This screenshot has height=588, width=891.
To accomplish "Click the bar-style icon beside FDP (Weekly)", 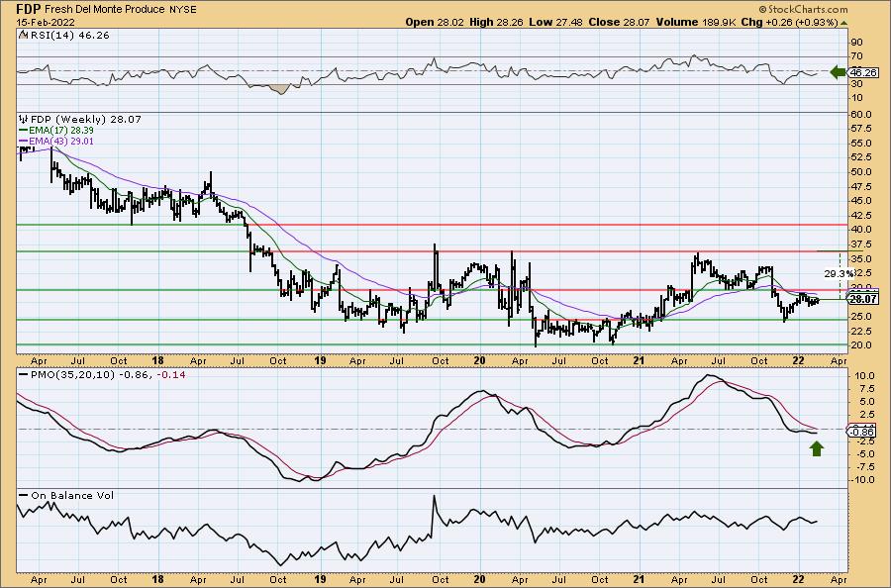I will (24, 120).
